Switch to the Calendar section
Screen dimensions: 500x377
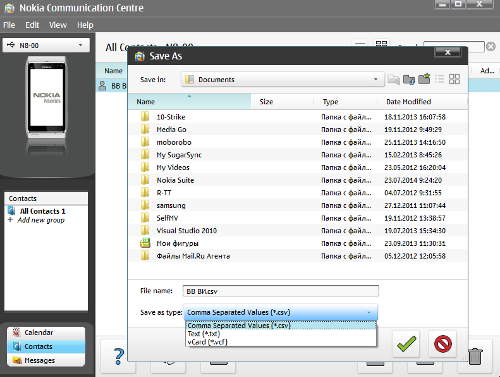(x=46, y=332)
